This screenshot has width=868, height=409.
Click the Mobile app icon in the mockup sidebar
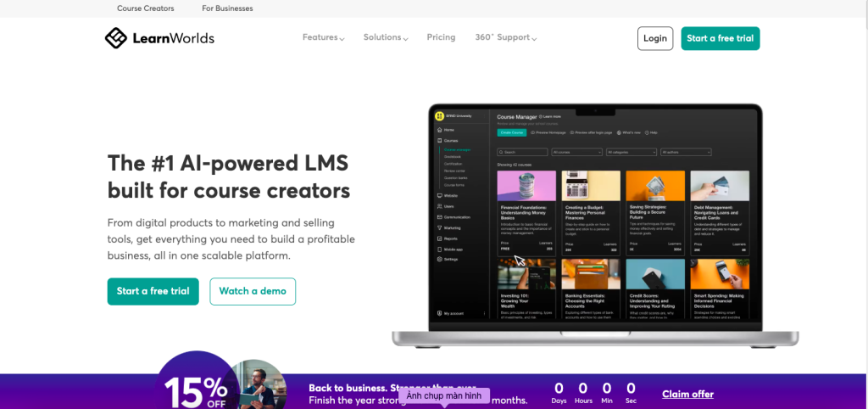point(439,249)
